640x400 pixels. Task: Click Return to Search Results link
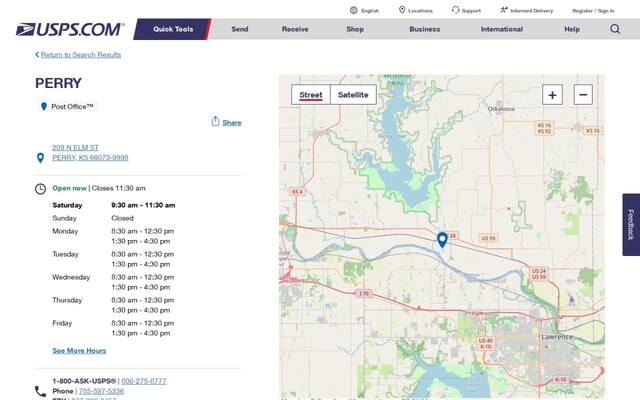click(x=81, y=55)
